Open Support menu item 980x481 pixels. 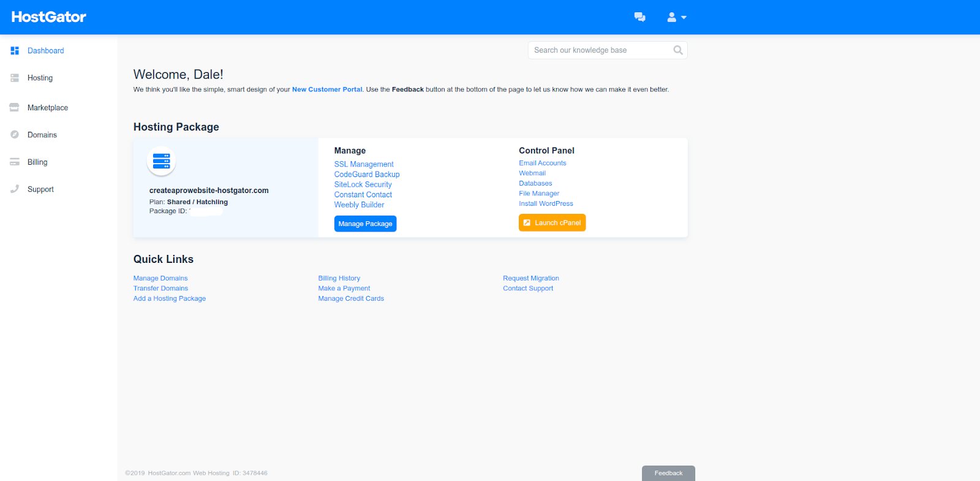(x=41, y=189)
